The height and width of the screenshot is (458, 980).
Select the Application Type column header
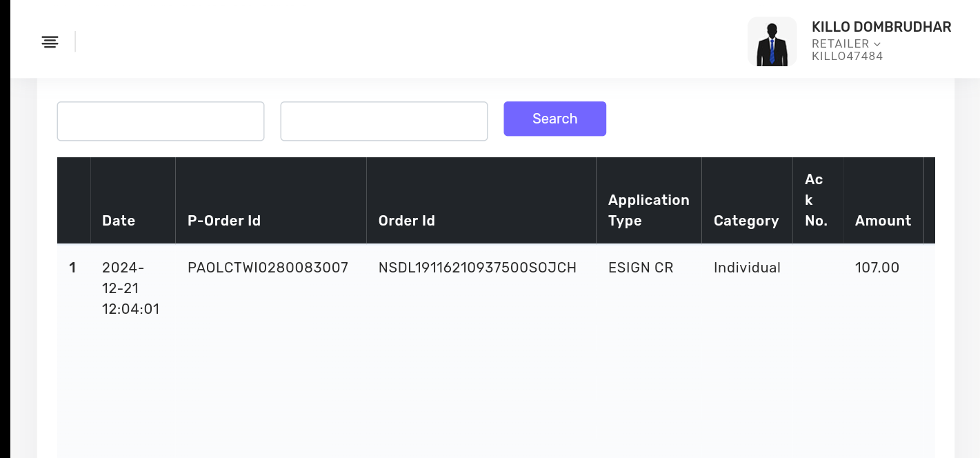pos(648,210)
